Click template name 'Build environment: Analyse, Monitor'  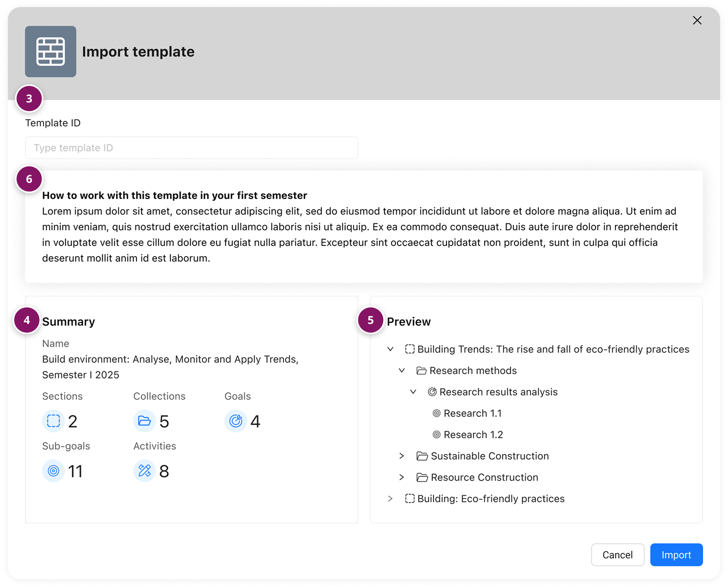[170, 367]
